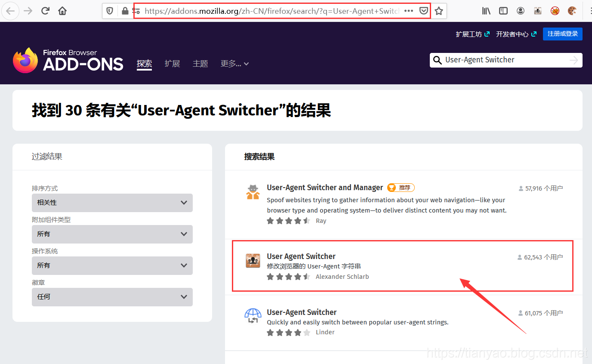Select the 主题 navigation tab
Image resolution: width=592 pixels, height=364 pixels.
pyautogui.click(x=200, y=64)
